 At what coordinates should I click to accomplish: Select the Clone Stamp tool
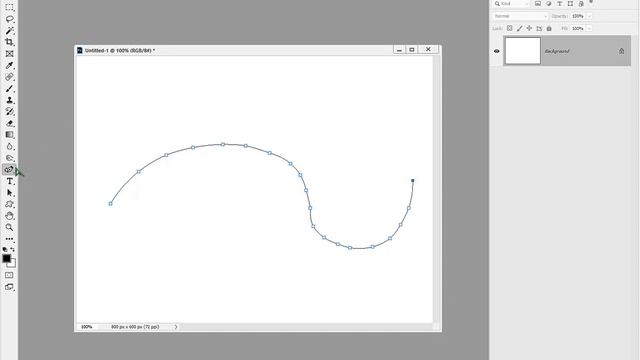[x=9, y=100]
